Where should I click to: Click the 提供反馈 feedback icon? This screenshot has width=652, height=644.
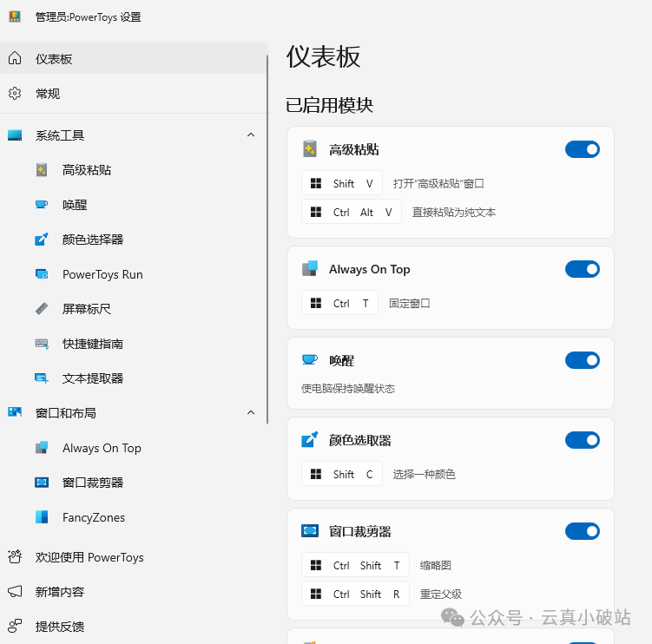tap(15, 626)
